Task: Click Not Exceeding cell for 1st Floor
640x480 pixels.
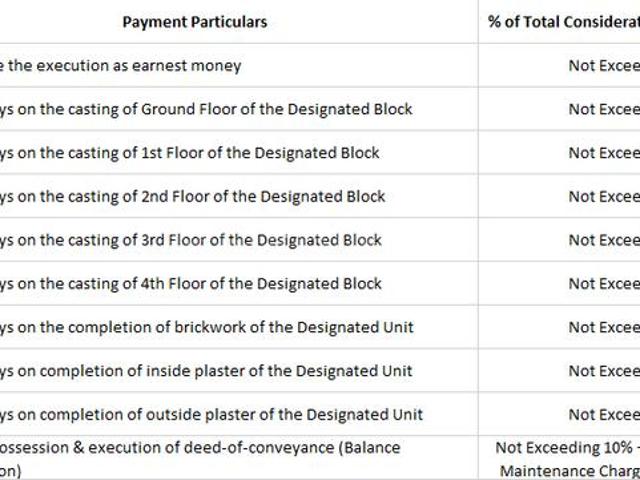Action: click(x=604, y=153)
